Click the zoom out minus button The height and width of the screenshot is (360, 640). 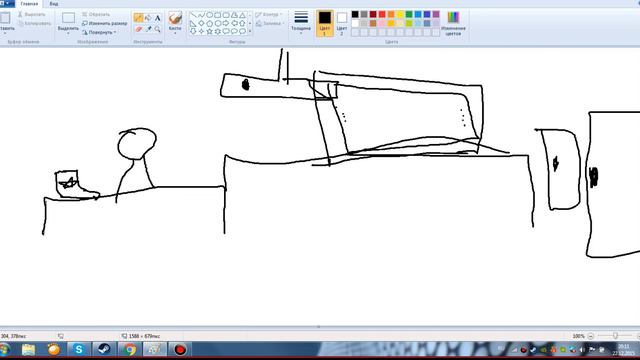coord(591,336)
